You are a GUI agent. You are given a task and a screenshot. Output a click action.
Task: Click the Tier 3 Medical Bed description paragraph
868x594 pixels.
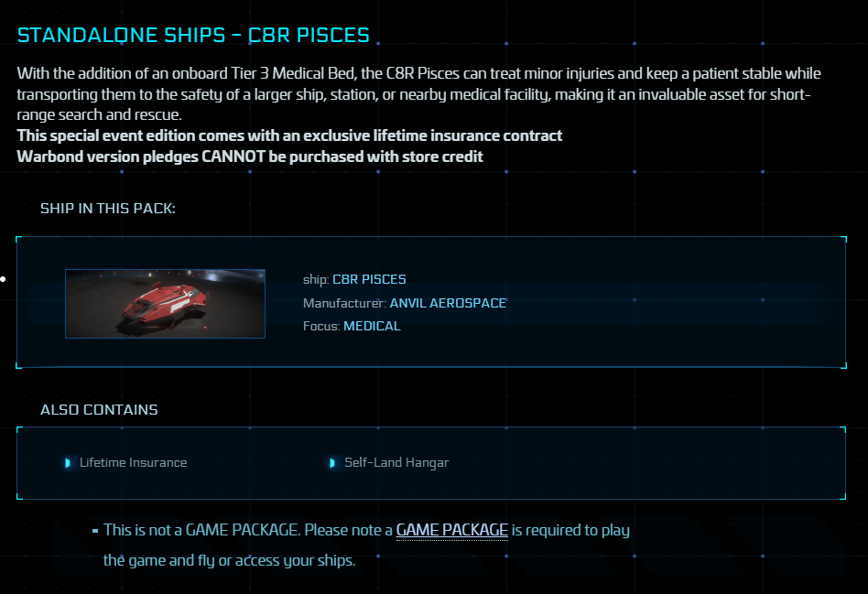(419, 94)
